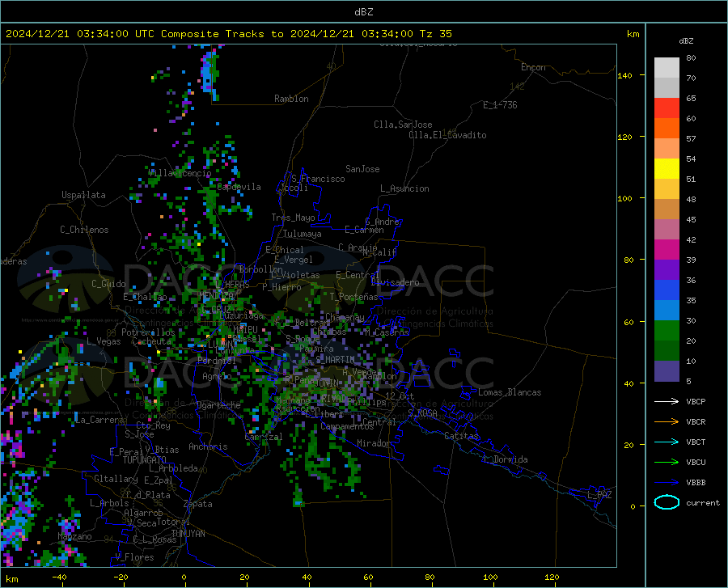Select the magenta 39 dBZ color swatch
The height and width of the screenshot is (588, 728).
[667, 250]
